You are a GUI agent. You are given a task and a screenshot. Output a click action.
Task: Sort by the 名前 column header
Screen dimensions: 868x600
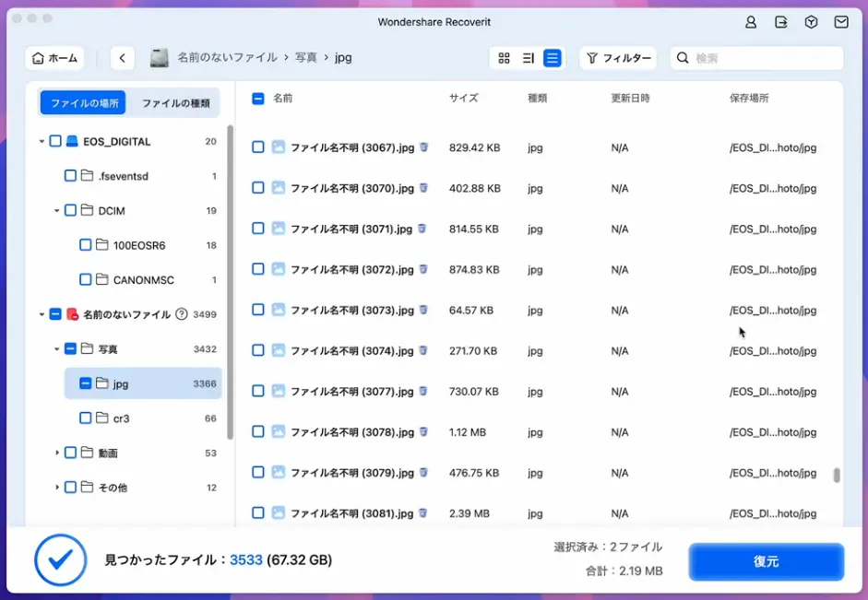[x=283, y=99]
